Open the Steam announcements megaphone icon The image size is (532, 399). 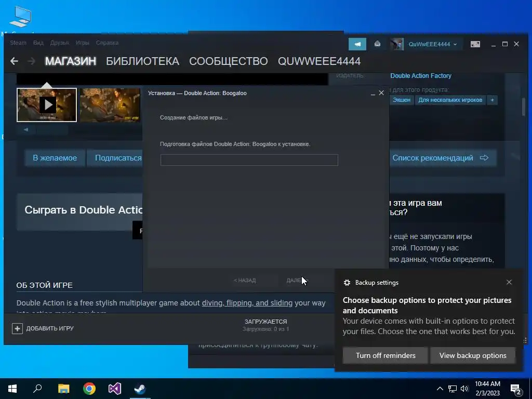point(357,44)
